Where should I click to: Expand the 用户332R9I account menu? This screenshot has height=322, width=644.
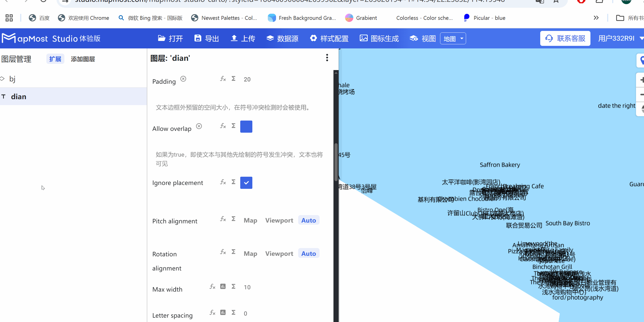pos(620,38)
